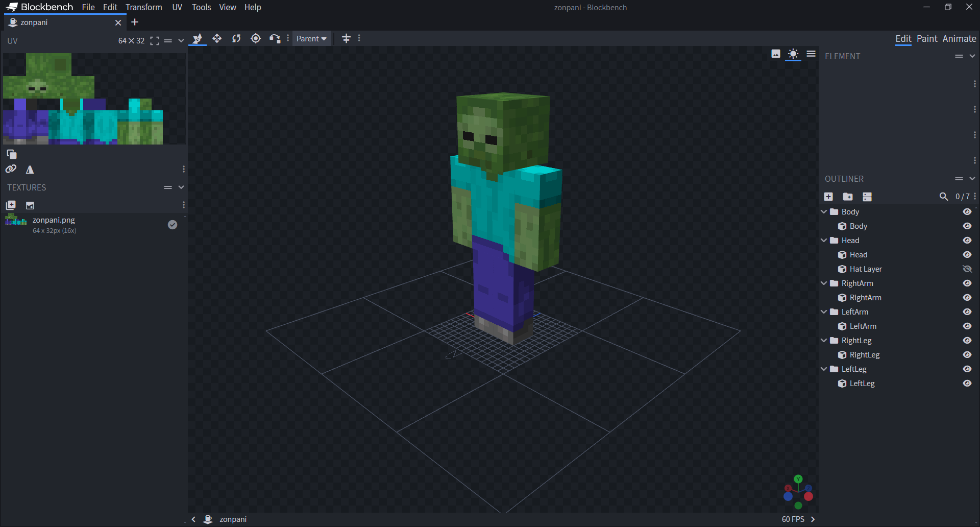Show the hidden Hat Layer element

coord(967,269)
